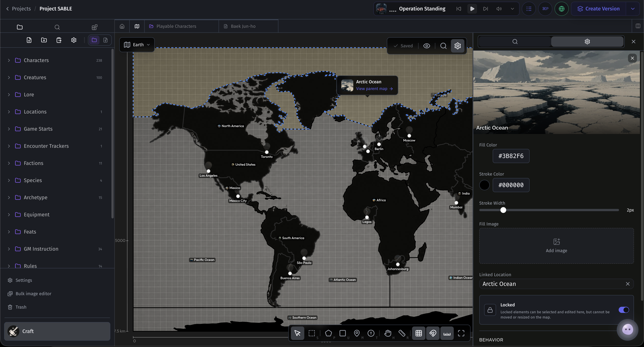Select the text label tool

[371, 333]
